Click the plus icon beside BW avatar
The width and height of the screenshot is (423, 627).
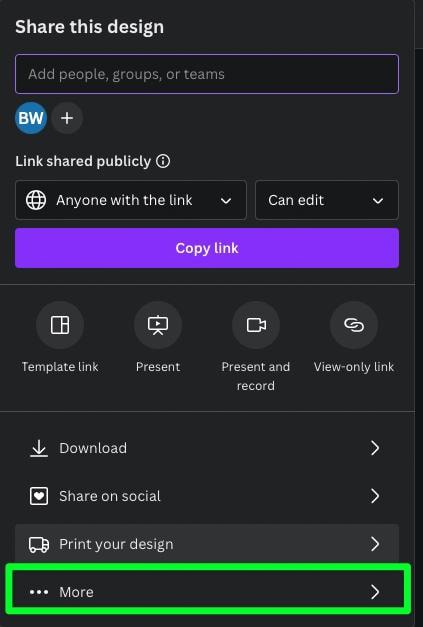point(67,118)
